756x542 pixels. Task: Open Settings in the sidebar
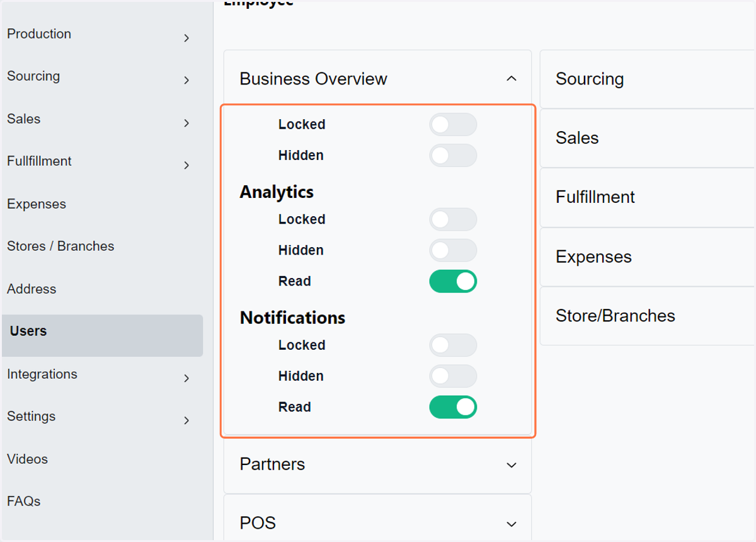[x=31, y=417]
